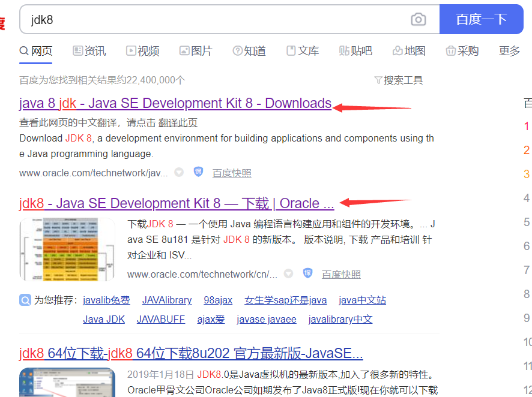Open 搜索工具 filter options
This screenshot has height=397, width=532.
coord(398,80)
